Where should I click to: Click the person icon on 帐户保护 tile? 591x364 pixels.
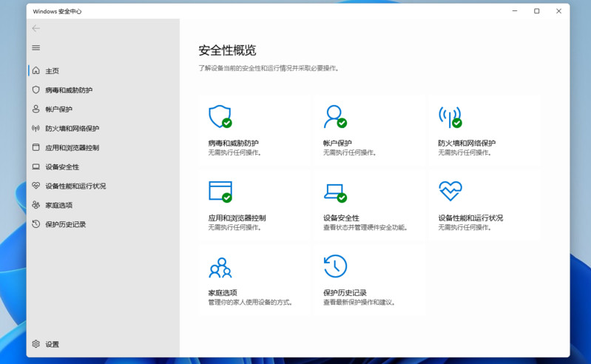[x=334, y=116]
